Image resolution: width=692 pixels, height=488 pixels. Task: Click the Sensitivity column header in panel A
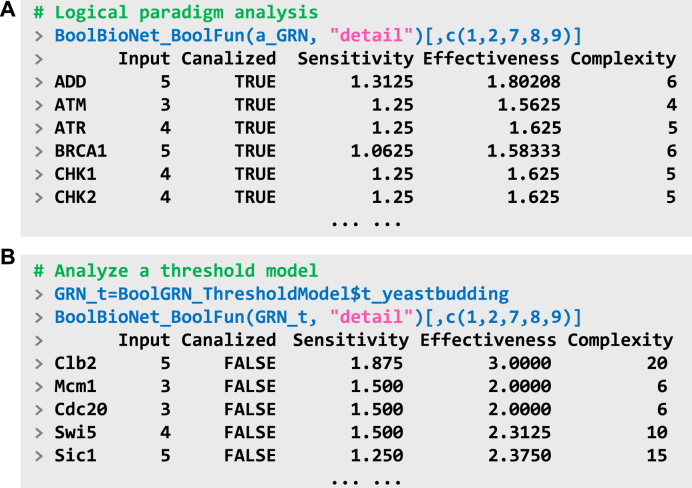point(355,59)
